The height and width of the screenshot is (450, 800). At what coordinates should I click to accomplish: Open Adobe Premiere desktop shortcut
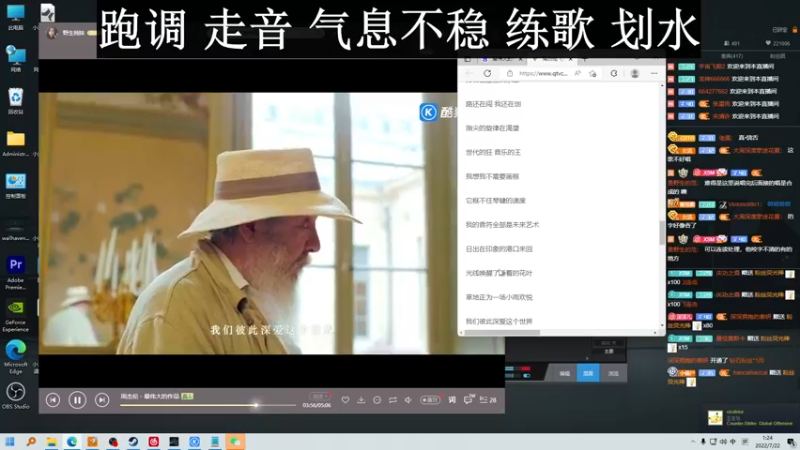15,273
